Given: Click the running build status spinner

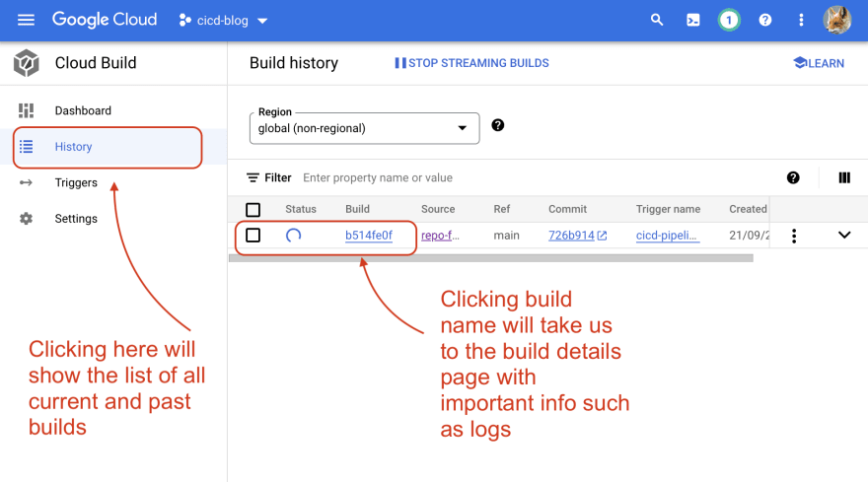Looking at the screenshot, I should [293, 236].
